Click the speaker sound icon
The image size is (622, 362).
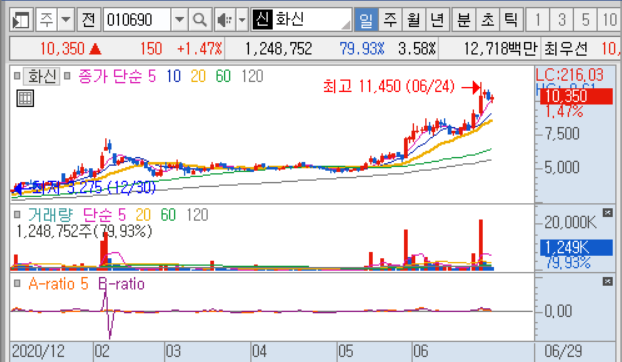coord(225,19)
